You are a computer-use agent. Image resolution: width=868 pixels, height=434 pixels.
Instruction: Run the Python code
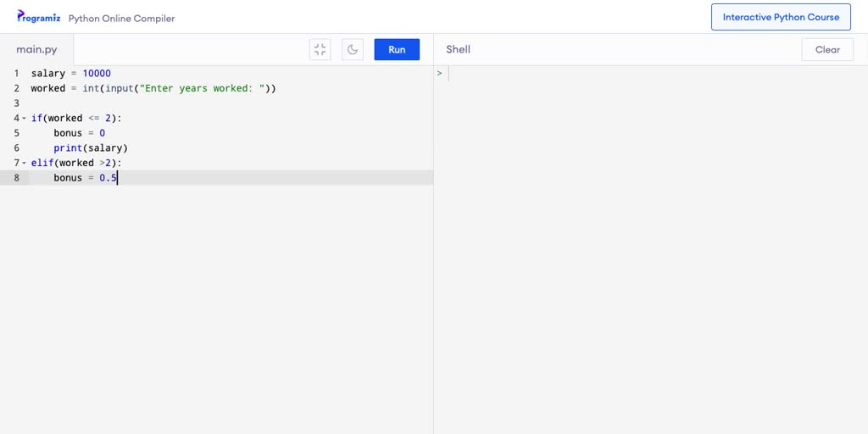[x=397, y=49]
